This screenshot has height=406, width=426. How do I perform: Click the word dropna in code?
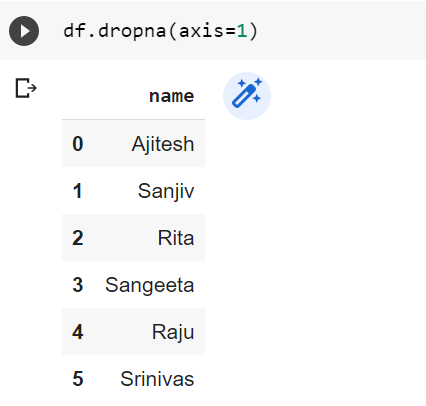132,31
